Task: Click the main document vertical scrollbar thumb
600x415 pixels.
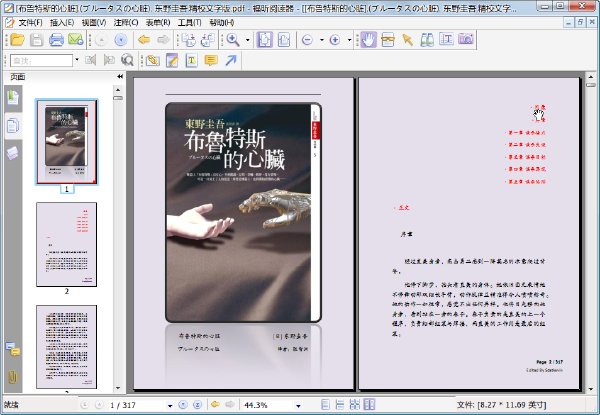Action: pyautogui.click(x=590, y=85)
